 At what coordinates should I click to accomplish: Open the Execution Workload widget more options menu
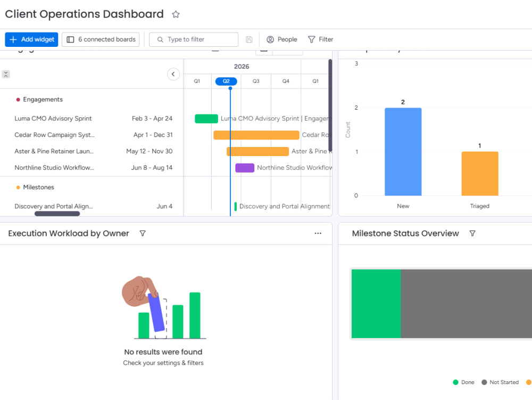coord(318,233)
